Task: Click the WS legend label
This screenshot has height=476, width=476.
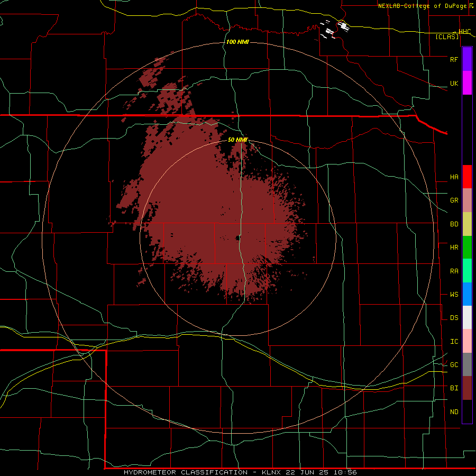Action: [454, 295]
